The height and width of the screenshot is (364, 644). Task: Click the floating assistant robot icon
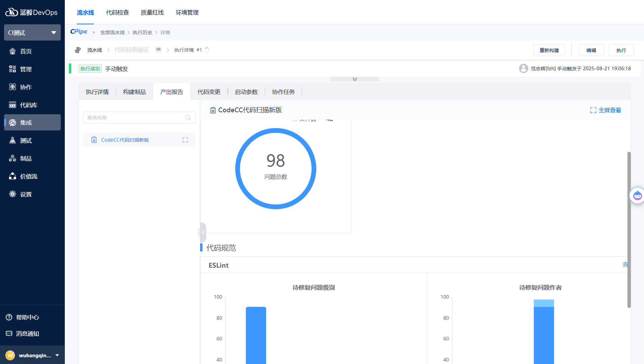[637, 196]
